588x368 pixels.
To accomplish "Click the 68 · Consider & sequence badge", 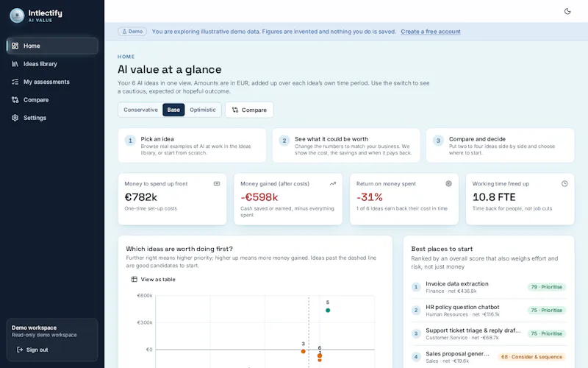I will tap(531, 357).
